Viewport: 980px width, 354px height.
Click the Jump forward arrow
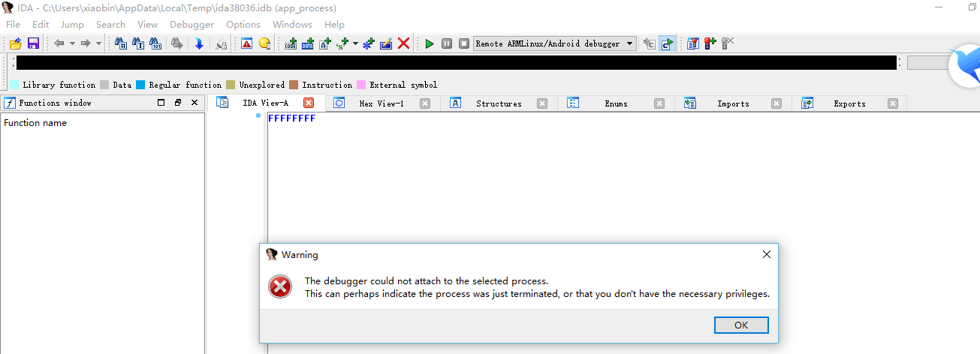(86, 43)
